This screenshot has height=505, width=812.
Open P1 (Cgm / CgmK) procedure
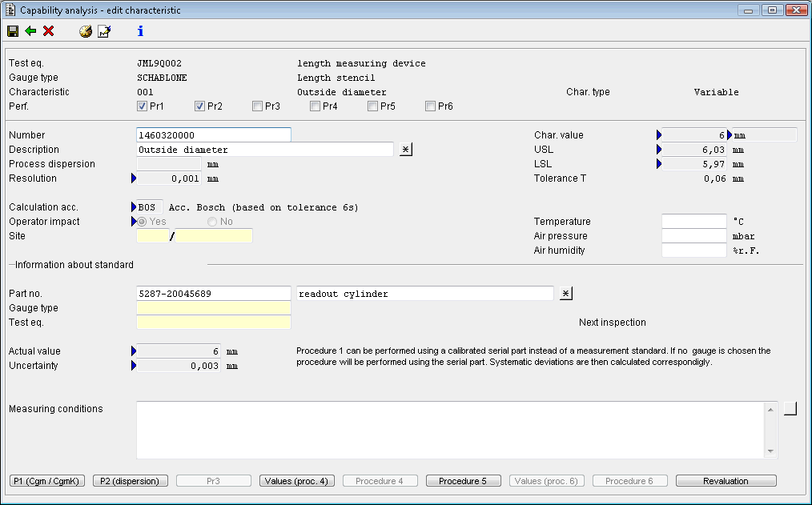(x=47, y=481)
